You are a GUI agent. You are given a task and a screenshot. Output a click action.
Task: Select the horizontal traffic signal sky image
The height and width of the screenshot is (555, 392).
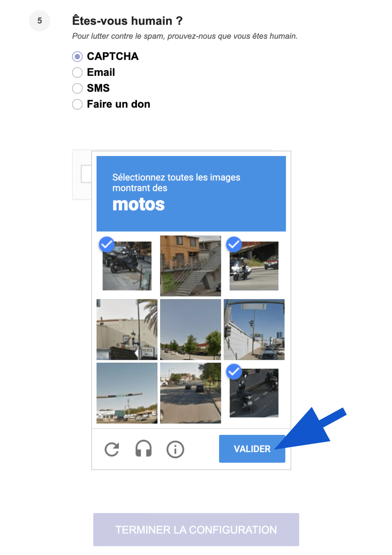127,393
